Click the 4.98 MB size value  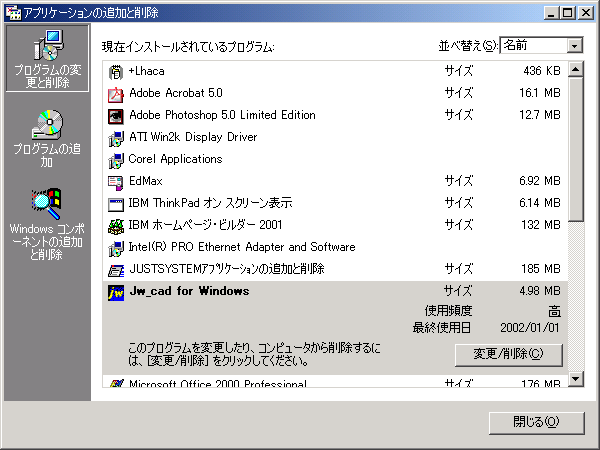point(540,291)
